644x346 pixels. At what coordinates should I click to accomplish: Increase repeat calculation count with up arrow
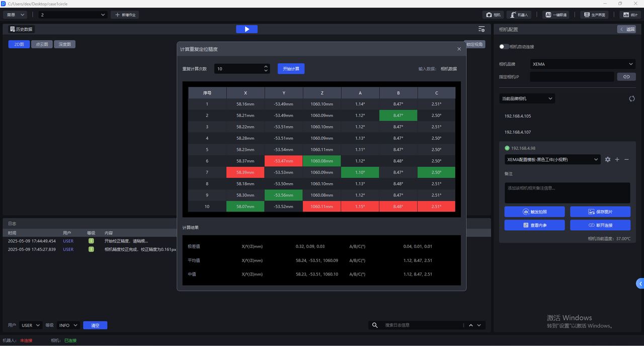(266, 66)
